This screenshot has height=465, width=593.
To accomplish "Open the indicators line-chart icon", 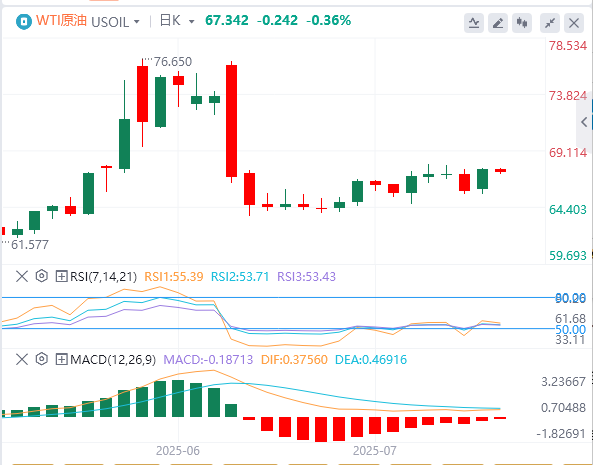I will (x=474, y=23).
